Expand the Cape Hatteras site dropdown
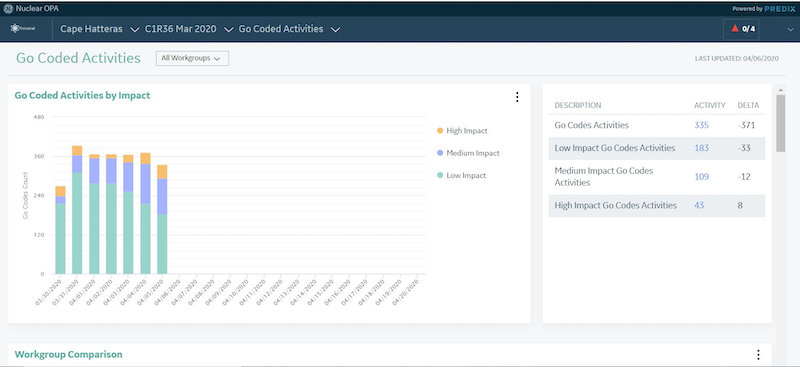The image size is (800, 367). 99,29
